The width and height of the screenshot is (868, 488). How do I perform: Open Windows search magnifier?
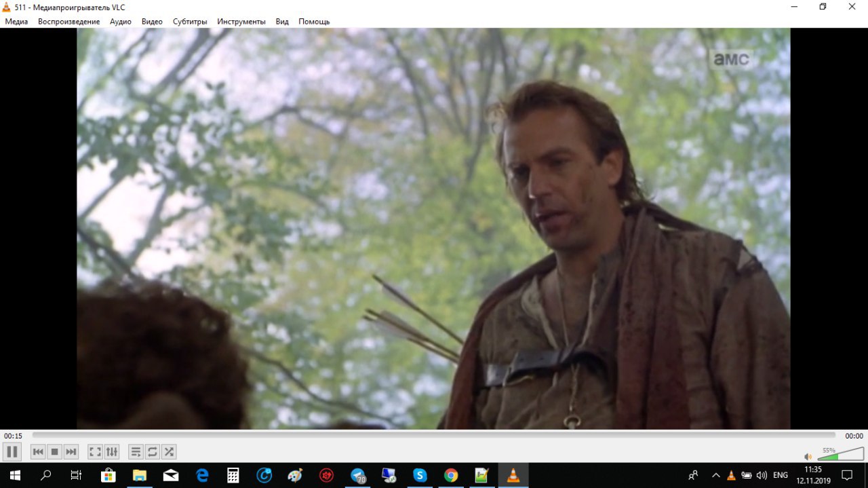click(45, 475)
